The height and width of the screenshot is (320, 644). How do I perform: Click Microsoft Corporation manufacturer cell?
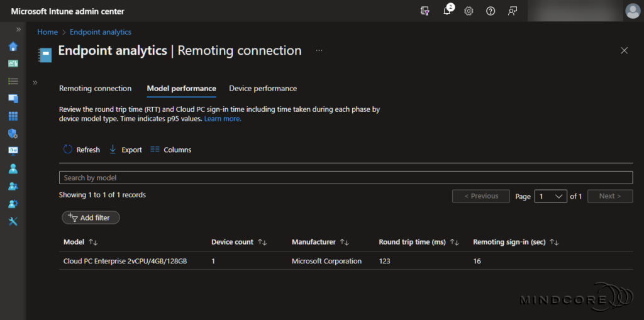click(326, 261)
